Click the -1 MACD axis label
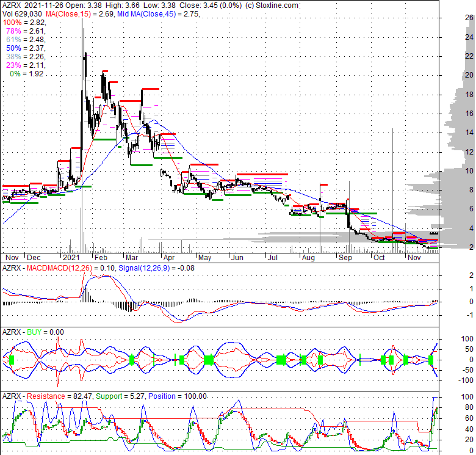The width and height of the screenshot is (476, 455). (x=470, y=315)
